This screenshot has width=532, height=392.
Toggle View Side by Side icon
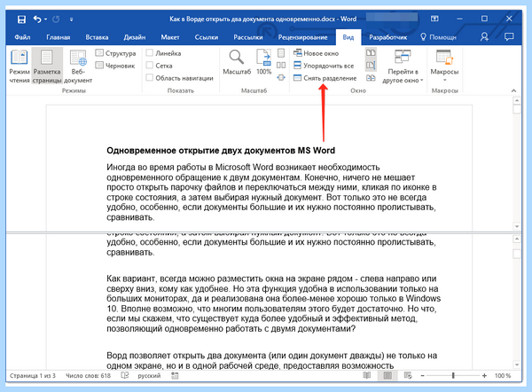click(371, 53)
